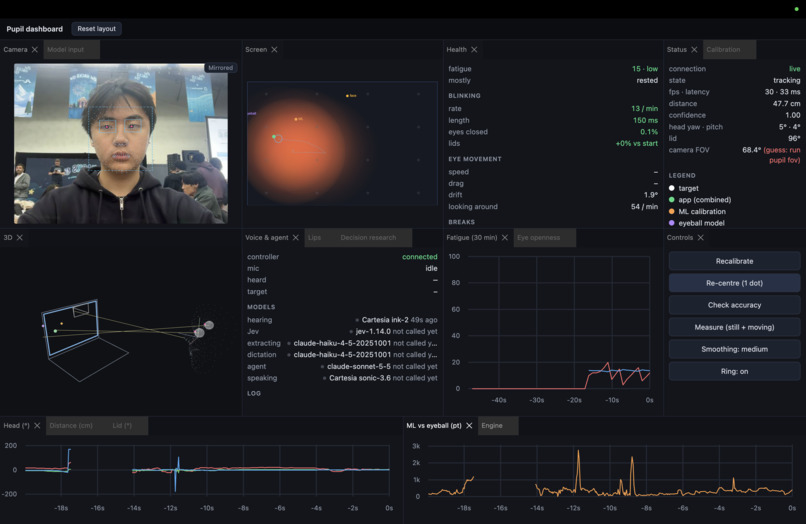Close the Head (°) chart tab
The height and width of the screenshot is (524, 806).
[37, 426]
